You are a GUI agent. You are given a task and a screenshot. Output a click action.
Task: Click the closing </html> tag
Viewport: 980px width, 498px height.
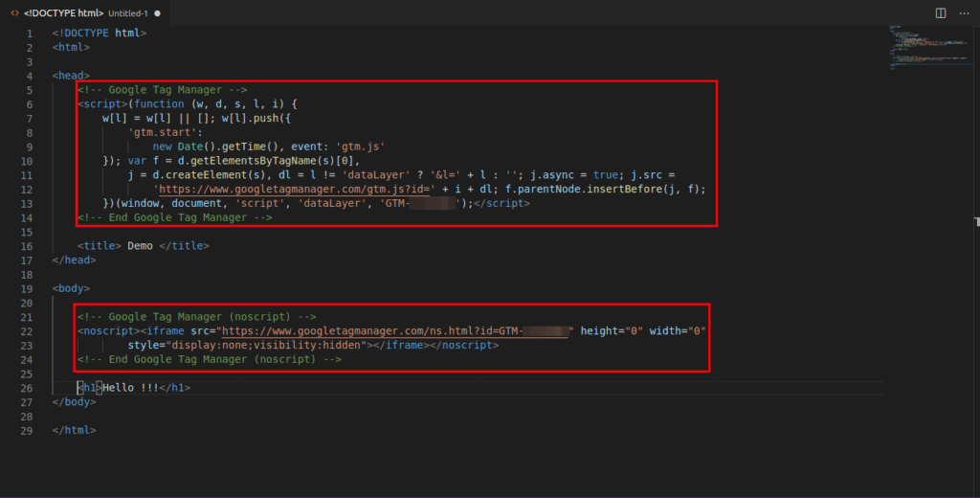[75, 430]
